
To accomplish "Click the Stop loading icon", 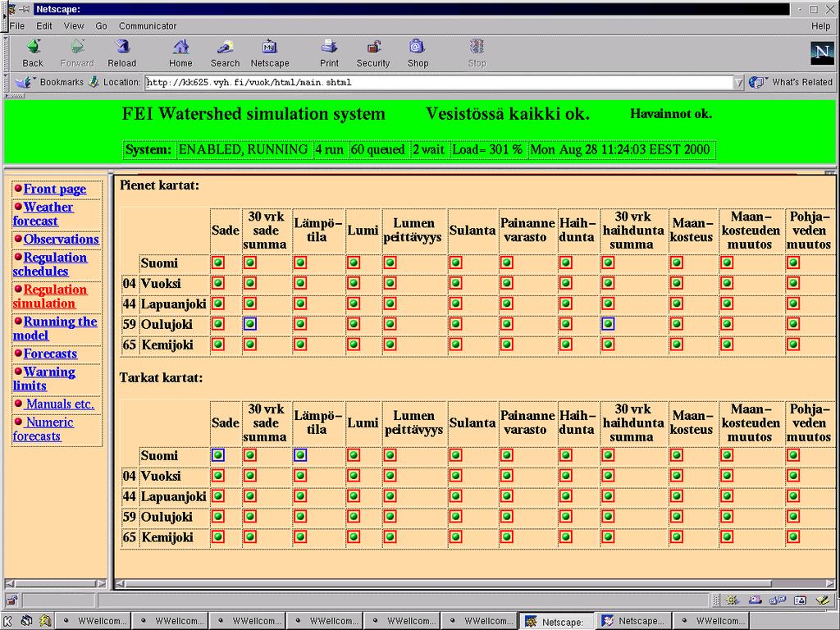I will point(477,47).
